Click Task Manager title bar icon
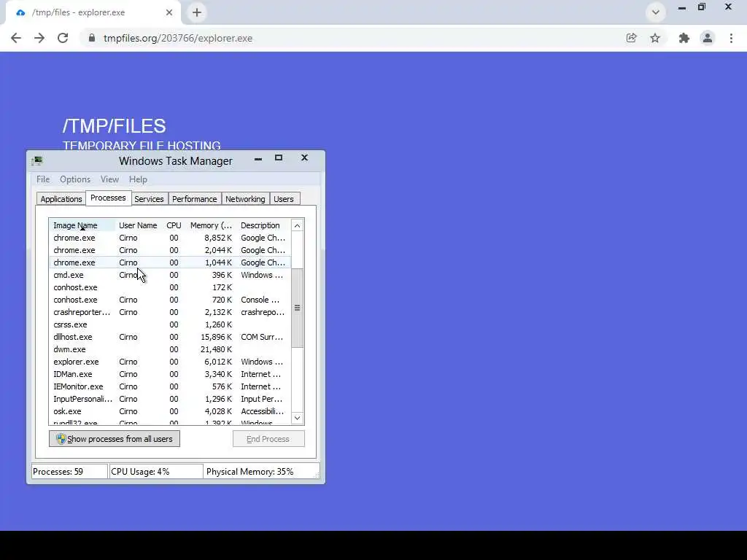747x560 pixels. click(37, 161)
